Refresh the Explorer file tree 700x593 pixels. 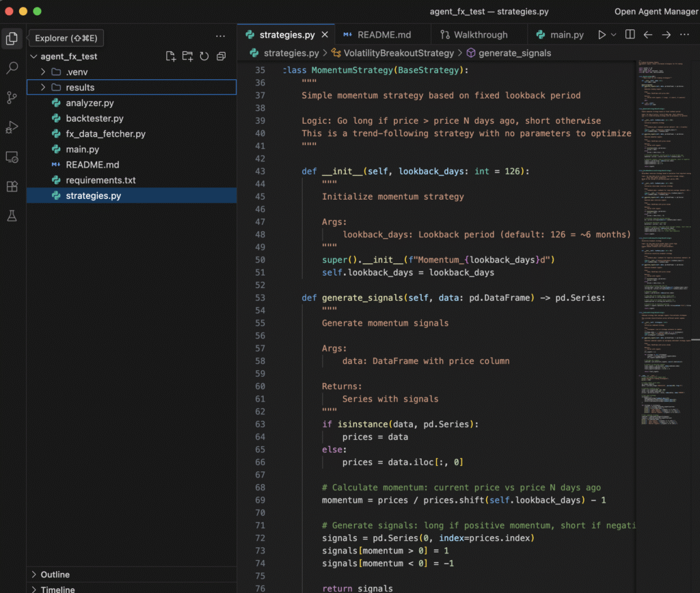click(x=204, y=56)
